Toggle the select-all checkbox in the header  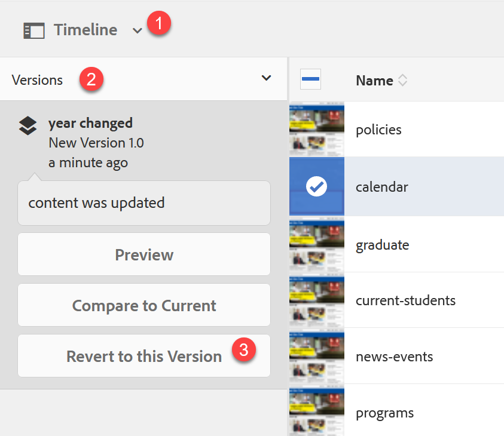coord(310,79)
